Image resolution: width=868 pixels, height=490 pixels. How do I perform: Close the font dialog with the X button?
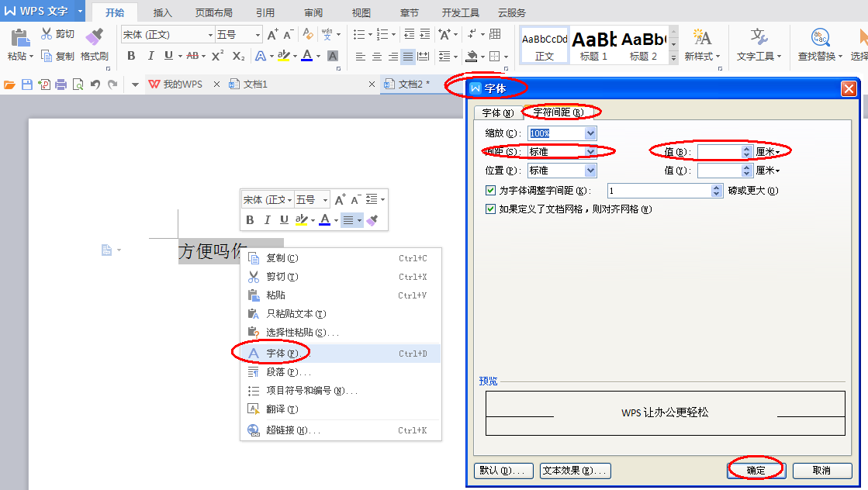pos(849,89)
